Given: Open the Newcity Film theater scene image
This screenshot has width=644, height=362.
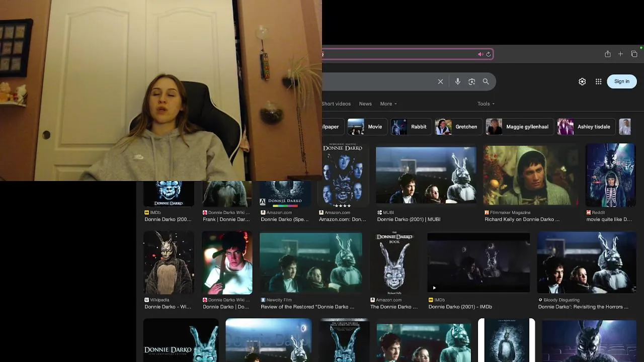Looking at the screenshot, I should point(310,262).
